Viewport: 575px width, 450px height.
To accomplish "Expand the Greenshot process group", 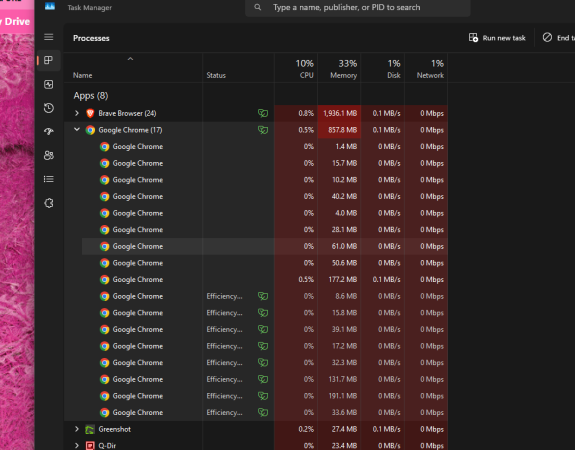I will point(77,429).
